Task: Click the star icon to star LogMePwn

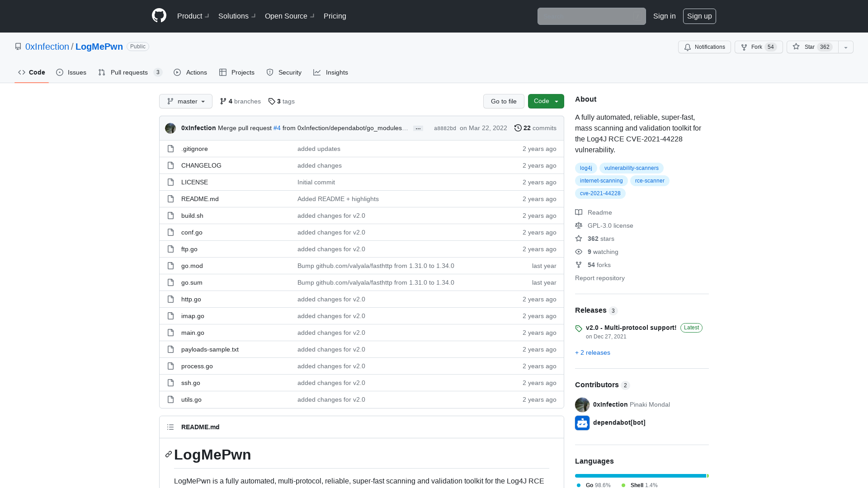Action: click(x=796, y=47)
